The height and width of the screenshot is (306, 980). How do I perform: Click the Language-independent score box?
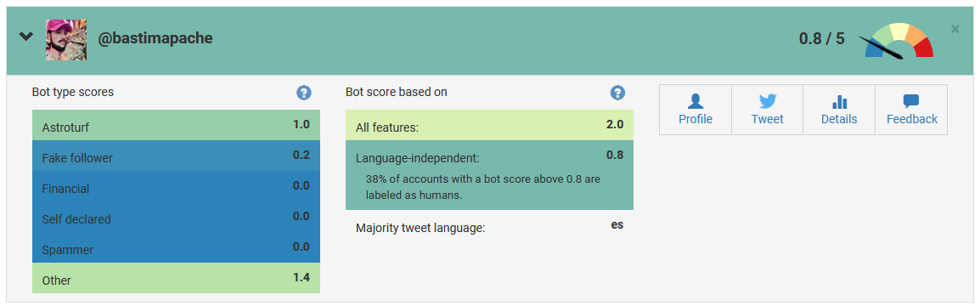coord(489,175)
